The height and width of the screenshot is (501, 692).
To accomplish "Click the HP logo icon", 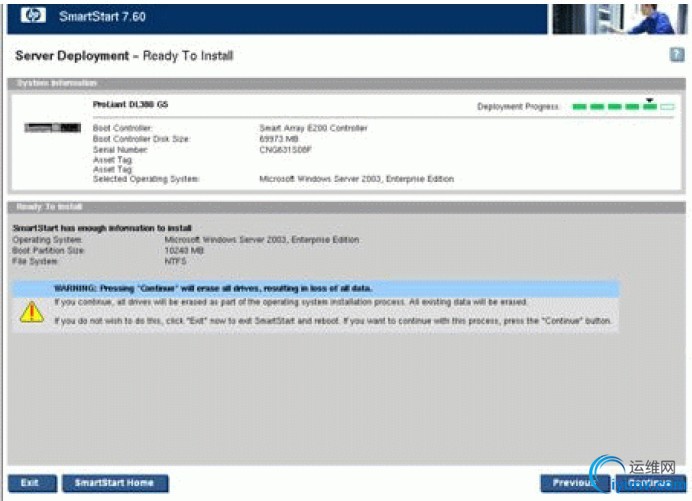I will tap(33, 15).
